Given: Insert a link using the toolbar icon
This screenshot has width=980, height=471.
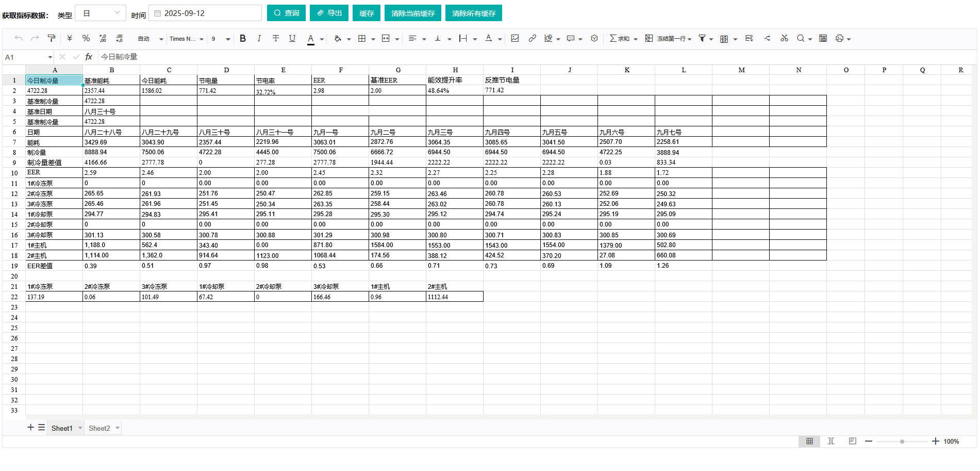Looking at the screenshot, I should click(x=532, y=38).
